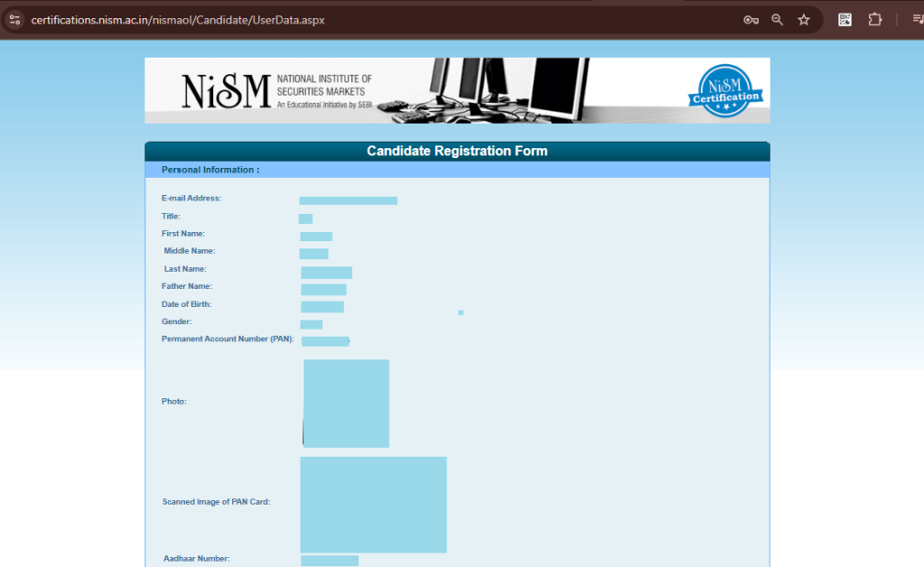
Task: Click 'National Institute of Securities Markets' text
Action: [x=324, y=85]
